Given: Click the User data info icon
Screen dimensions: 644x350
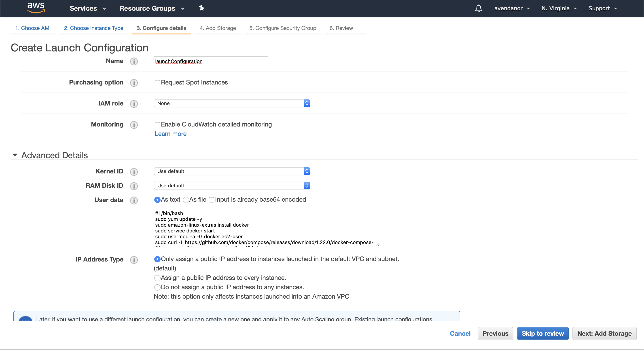Looking at the screenshot, I should tap(134, 200).
